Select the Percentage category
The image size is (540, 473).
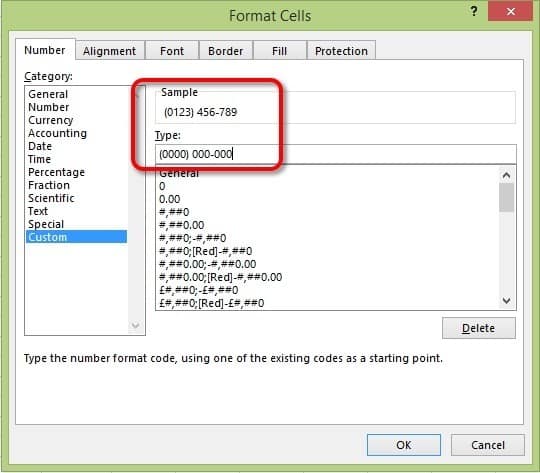click(x=56, y=172)
